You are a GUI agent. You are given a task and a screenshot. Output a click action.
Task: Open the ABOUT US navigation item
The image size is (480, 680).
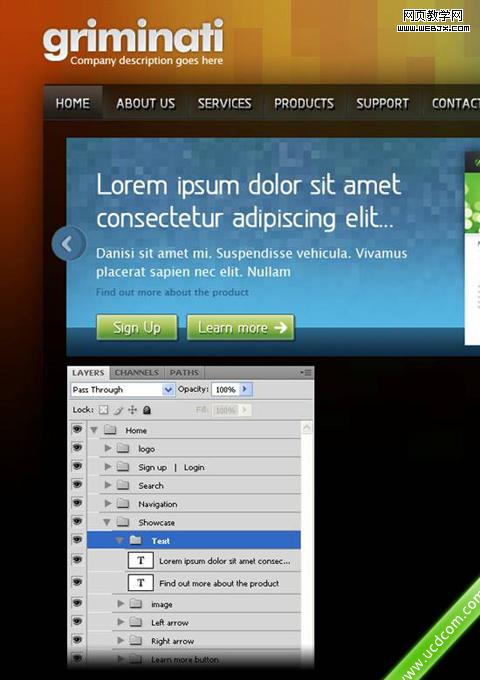146,103
